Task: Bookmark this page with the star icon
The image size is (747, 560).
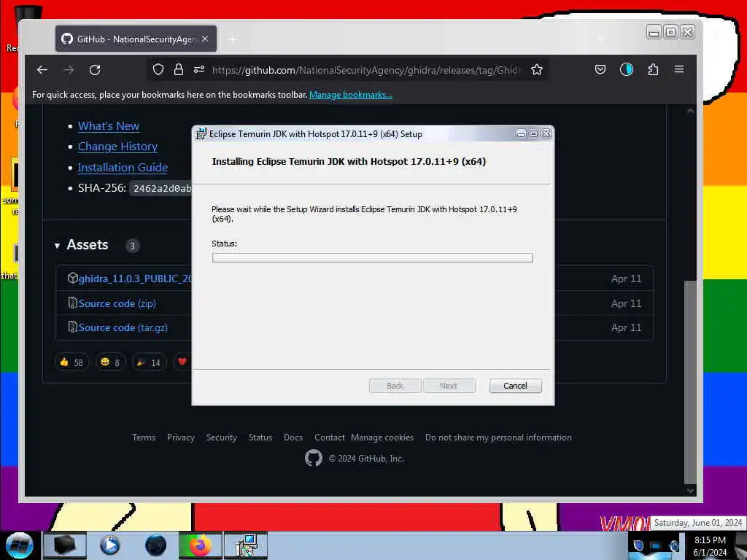Action: click(537, 70)
